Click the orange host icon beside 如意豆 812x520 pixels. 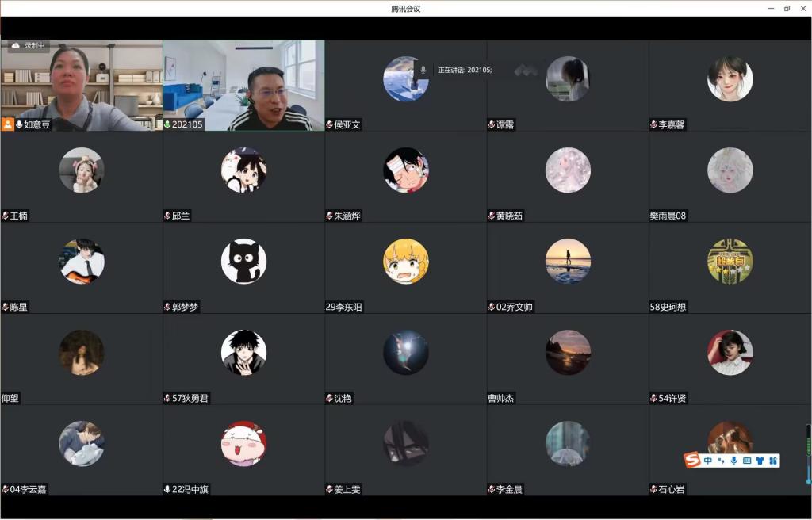(x=8, y=124)
